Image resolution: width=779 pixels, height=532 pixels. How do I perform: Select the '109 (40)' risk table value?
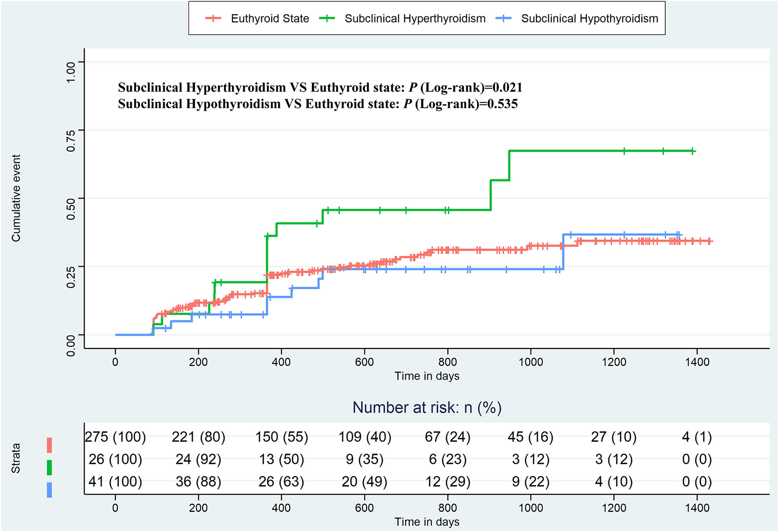pyautogui.click(x=364, y=437)
